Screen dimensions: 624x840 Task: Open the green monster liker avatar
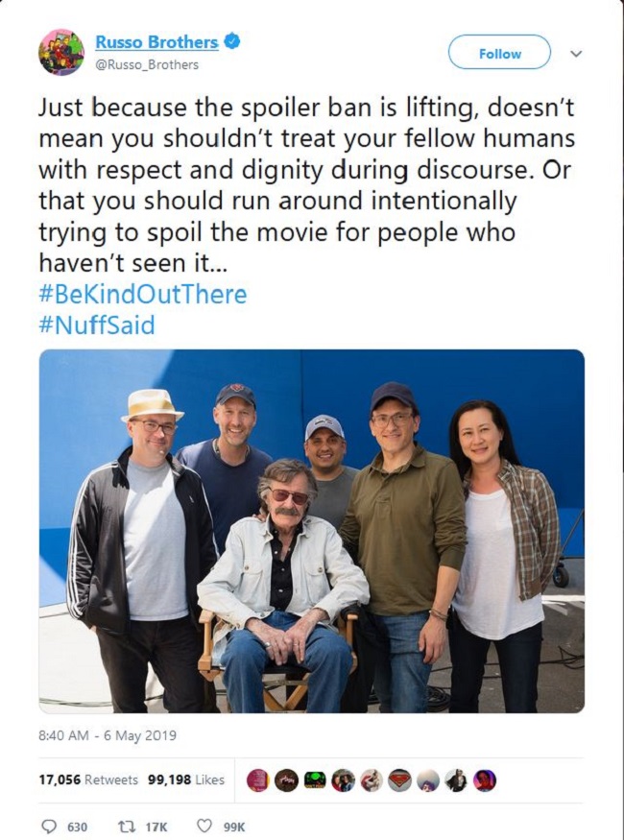click(315, 780)
